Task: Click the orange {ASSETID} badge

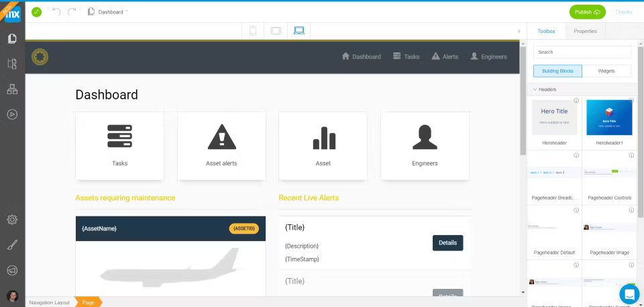Action: pyautogui.click(x=244, y=228)
